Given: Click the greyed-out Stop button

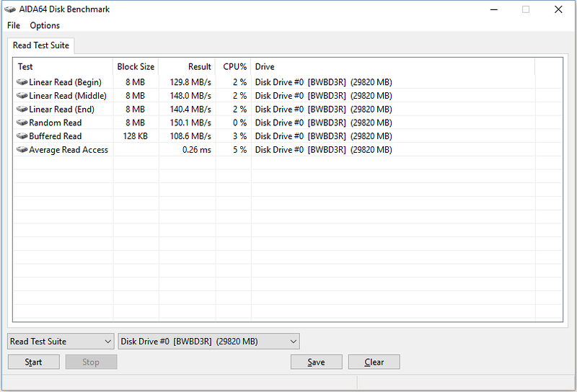Looking at the screenshot, I should [x=91, y=362].
